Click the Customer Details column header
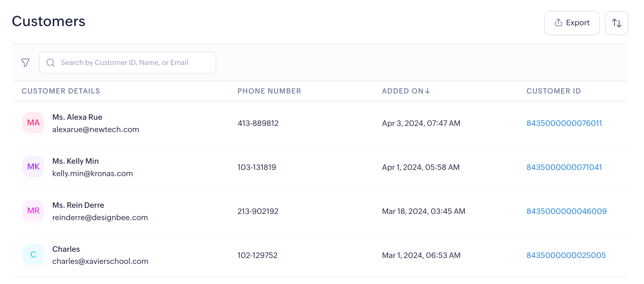The image size is (644, 284). coord(61,91)
